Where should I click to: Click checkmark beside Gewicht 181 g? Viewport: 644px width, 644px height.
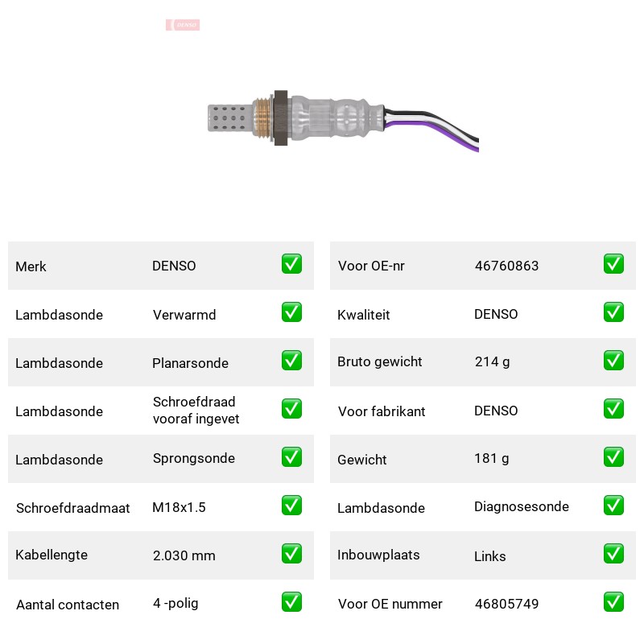[x=613, y=457]
